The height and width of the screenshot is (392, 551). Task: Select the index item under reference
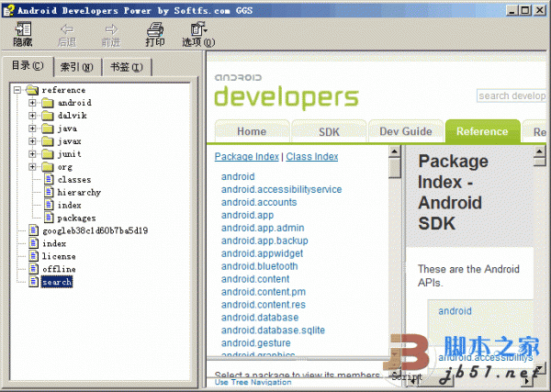click(x=69, y=205)
